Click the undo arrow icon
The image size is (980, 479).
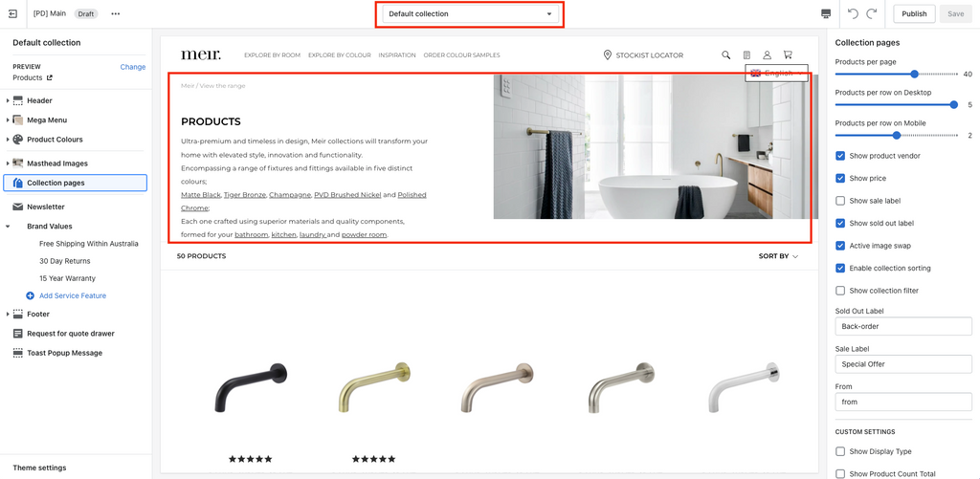point(853,13)
